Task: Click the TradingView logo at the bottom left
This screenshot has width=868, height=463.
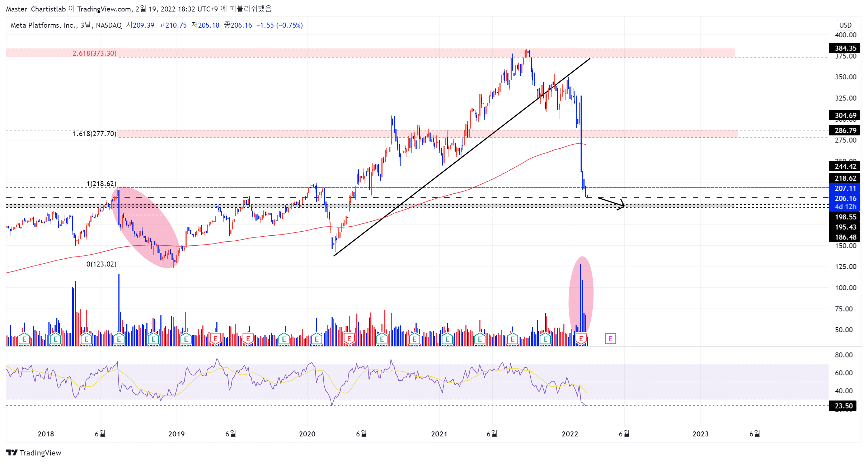Action: pyautogui.click(x=34, y=453)
